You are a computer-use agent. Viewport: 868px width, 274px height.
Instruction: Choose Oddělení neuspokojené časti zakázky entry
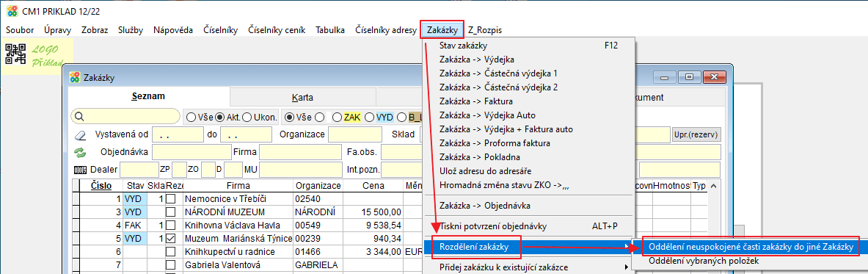751,246
